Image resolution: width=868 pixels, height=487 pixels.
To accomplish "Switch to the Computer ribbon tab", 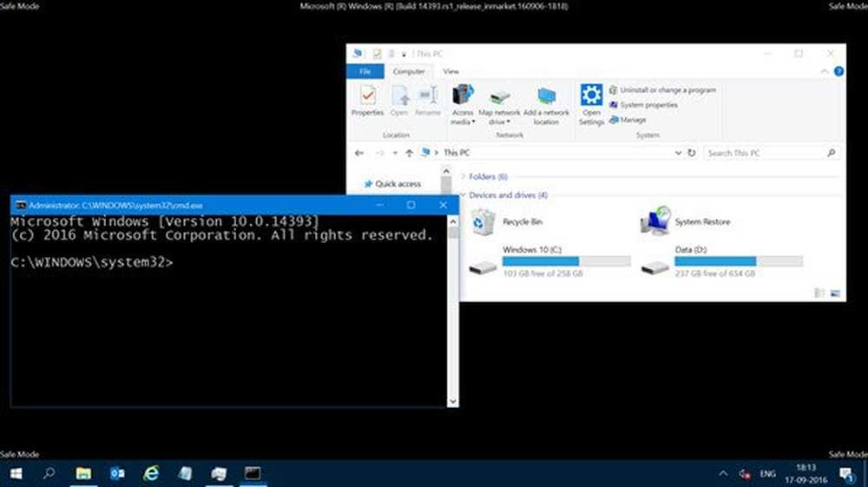I will (x=409, y=71).
